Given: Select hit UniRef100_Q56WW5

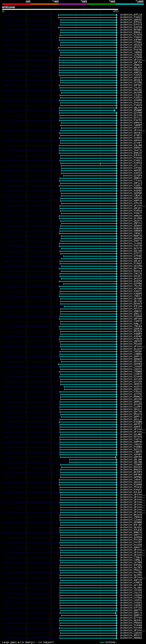Looking at the screenshot, I should coord(131,110).
